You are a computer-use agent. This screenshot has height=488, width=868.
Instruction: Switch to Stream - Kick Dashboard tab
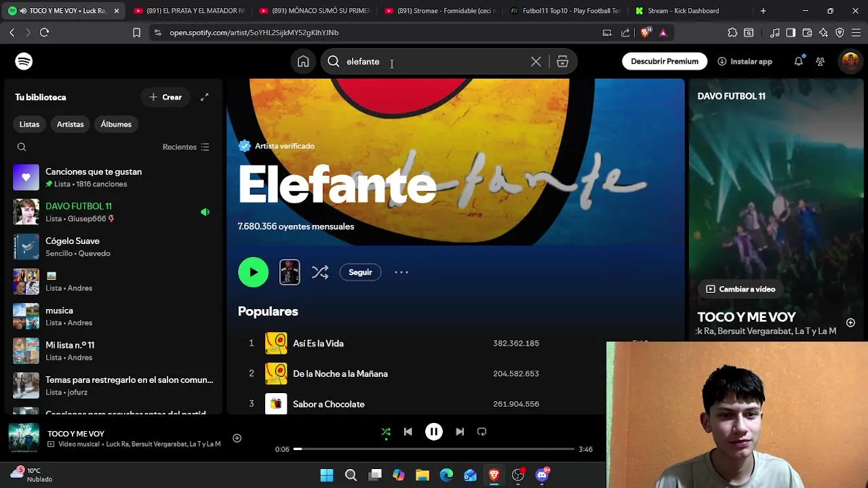685,11
